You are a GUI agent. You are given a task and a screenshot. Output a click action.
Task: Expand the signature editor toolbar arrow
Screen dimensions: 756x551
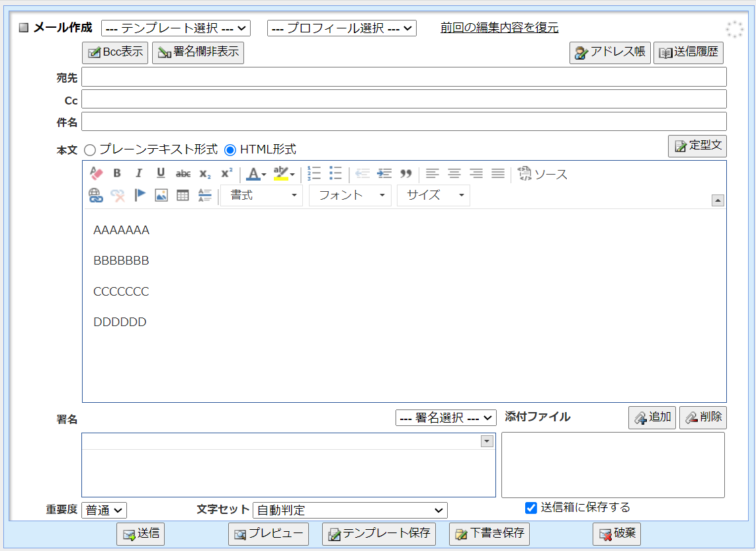[x=487, y=441]
